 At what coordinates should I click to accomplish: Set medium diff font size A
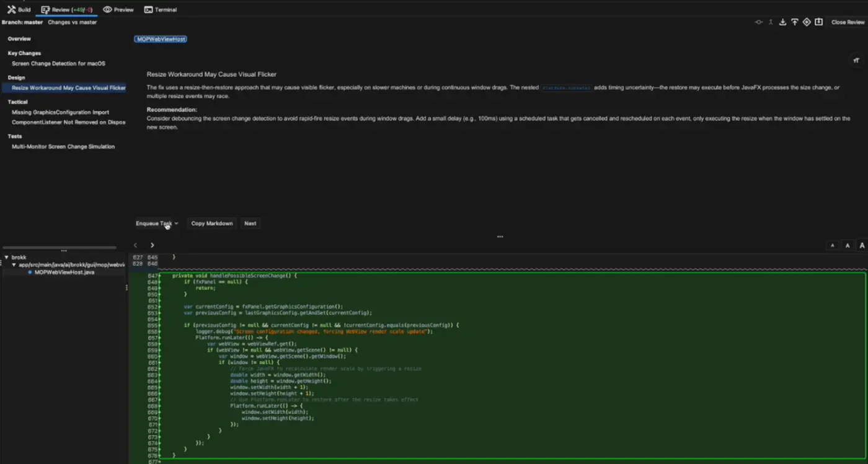point(848,246)
